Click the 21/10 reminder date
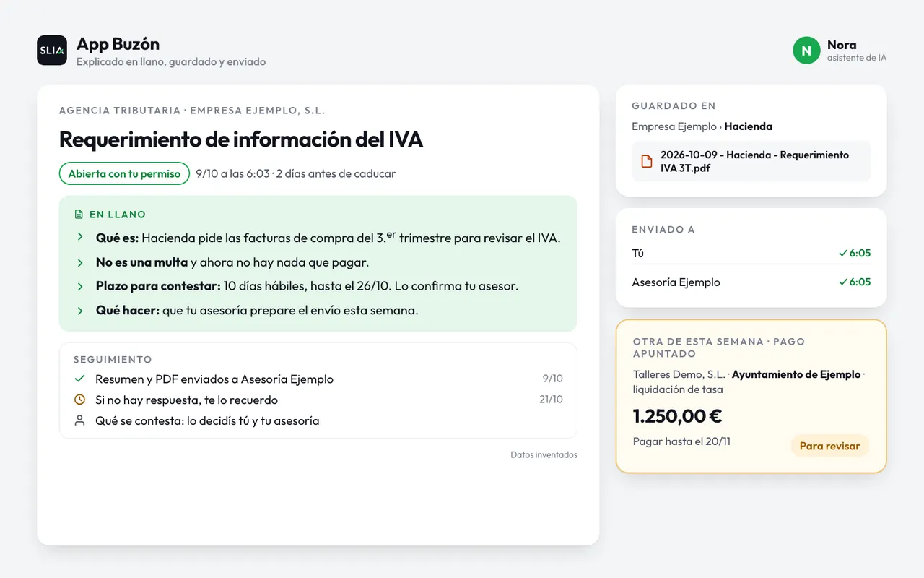Viewport: 924px width, 578px height. [551, 400]
